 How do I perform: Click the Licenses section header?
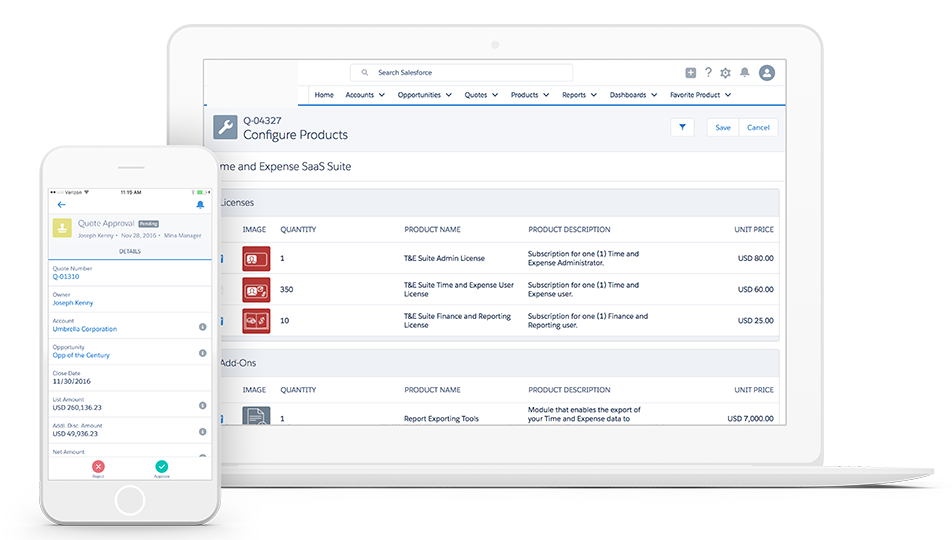pyautogui.click(x=499, y=202)
